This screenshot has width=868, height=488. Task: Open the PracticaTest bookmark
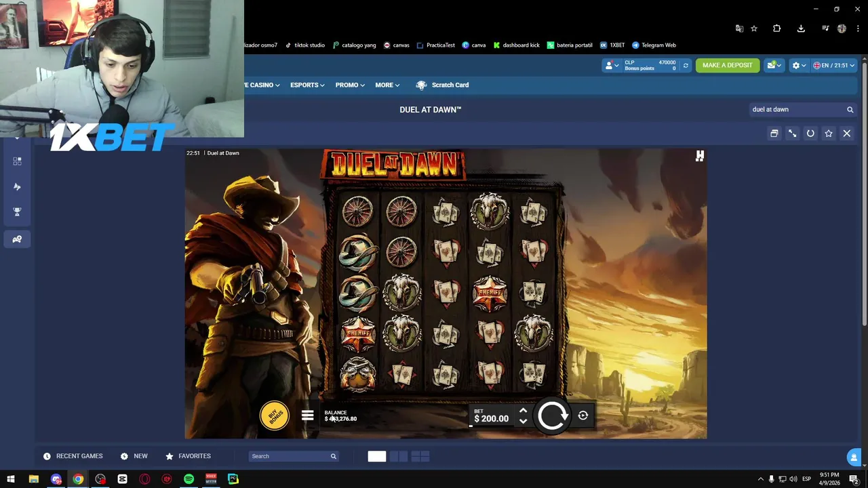[x=436, y=45]
